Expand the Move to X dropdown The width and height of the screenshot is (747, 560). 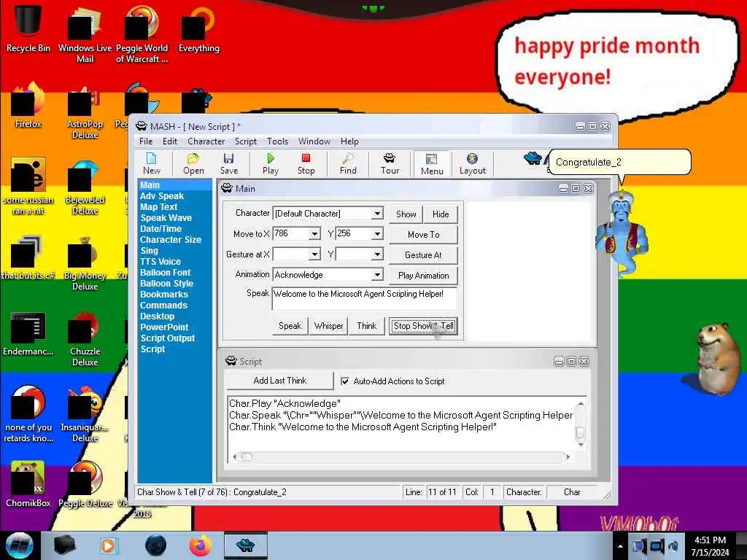(314, 234)
